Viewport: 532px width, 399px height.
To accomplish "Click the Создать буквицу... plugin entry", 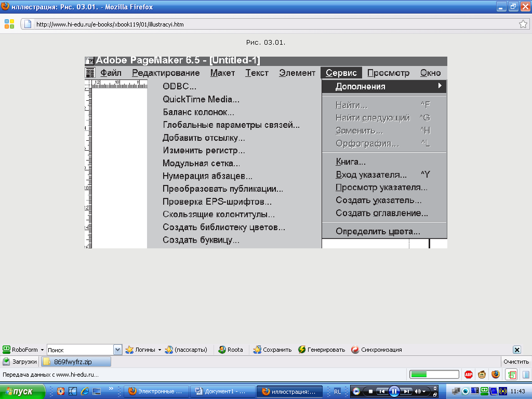I will (x=201, y=240).
